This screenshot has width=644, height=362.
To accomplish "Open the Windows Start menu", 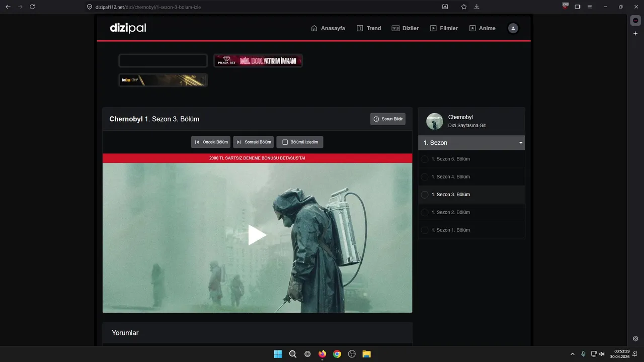I will [278, 354].
